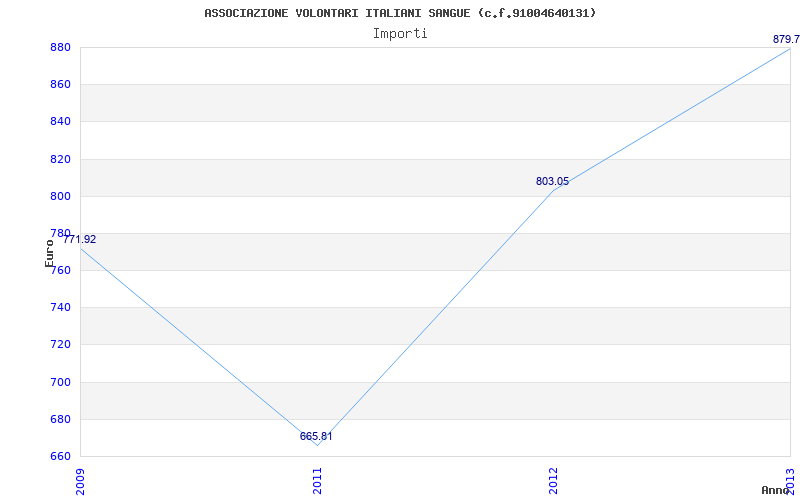This screenshot has height=500, width=800.
Task: Click the 680 y-axis value
Action: coord(60,419)
